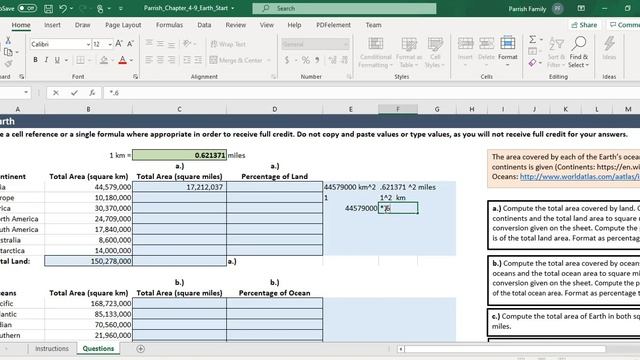Click the Wrap Text button
Image resolution: width=640 pixels, height=360 pixels.
(x=228, y=44)
